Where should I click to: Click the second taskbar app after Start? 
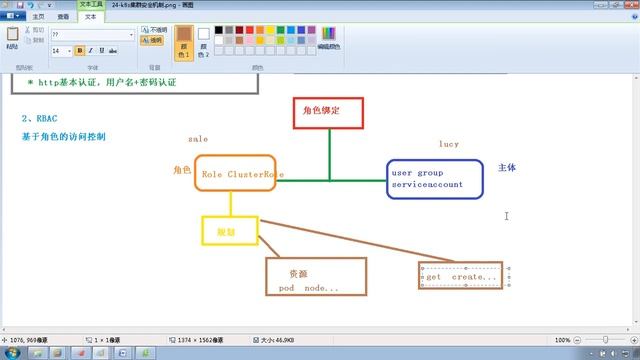click(x=58, y=353)
